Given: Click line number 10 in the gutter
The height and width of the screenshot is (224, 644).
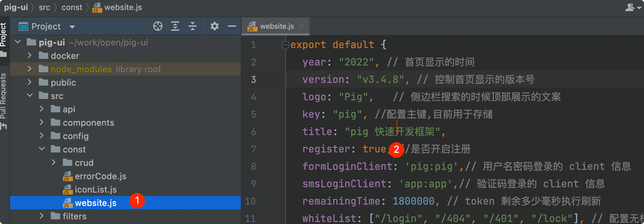Looking at the screenshot, I should [x=250, y=201].
